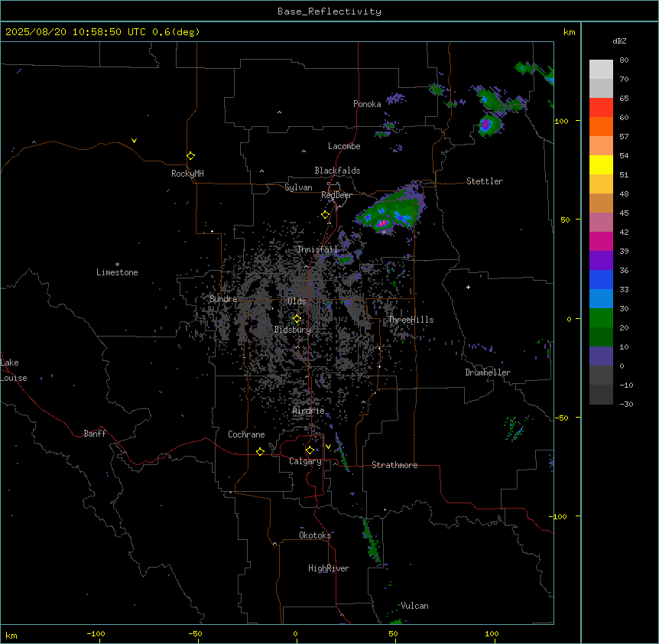Click the Sylvan label
This screenshot has width=659, height=644.
click(298, 187)
